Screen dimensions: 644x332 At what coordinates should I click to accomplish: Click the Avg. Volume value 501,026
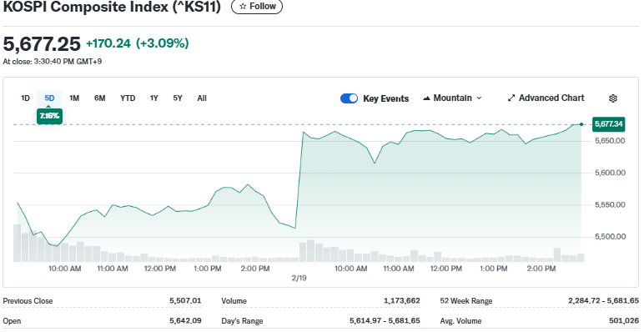pyautogui.click(x=624, y=321)
